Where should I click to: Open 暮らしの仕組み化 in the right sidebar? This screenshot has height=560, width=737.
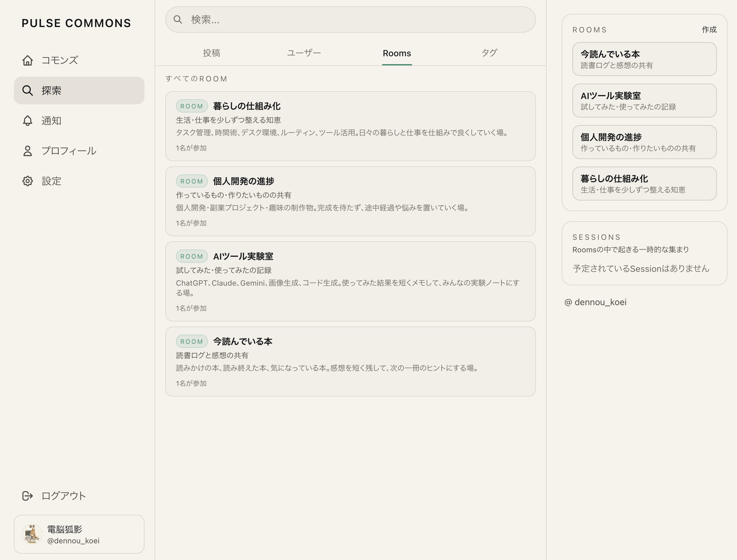tap(644, 183)
